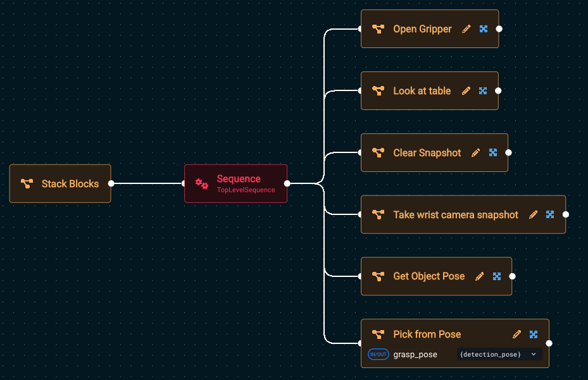Expand the Pick from Pose subtree icon
Viewport: 588px width, 380px height.
(x=533, y=334)
